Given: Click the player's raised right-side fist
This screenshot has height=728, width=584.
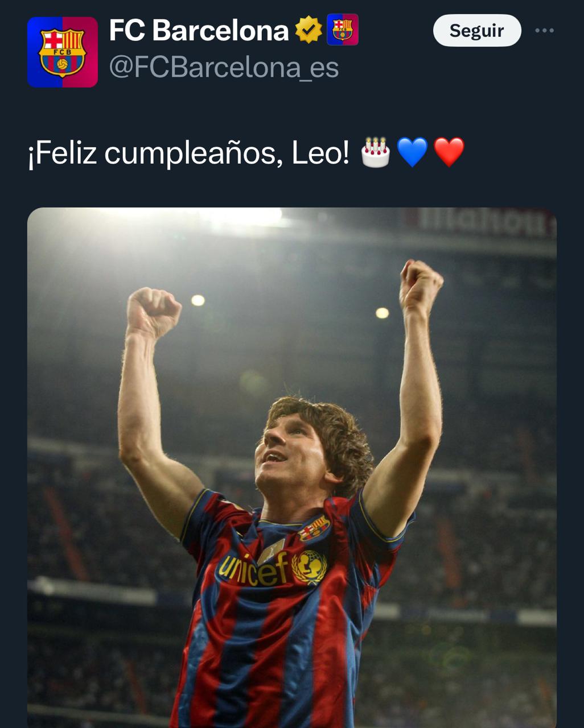Looking at the screenshot, I should [420, 284].
